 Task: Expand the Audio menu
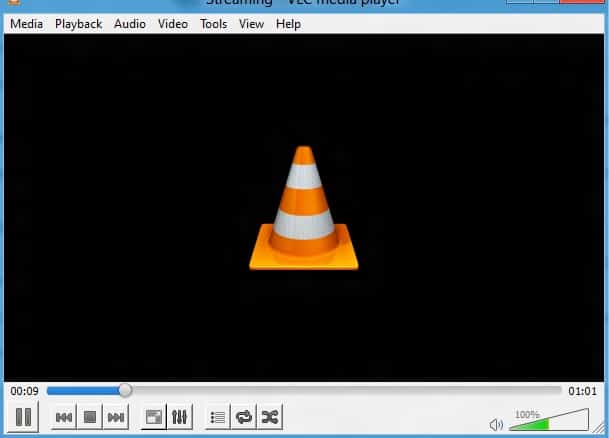point(130,24)
